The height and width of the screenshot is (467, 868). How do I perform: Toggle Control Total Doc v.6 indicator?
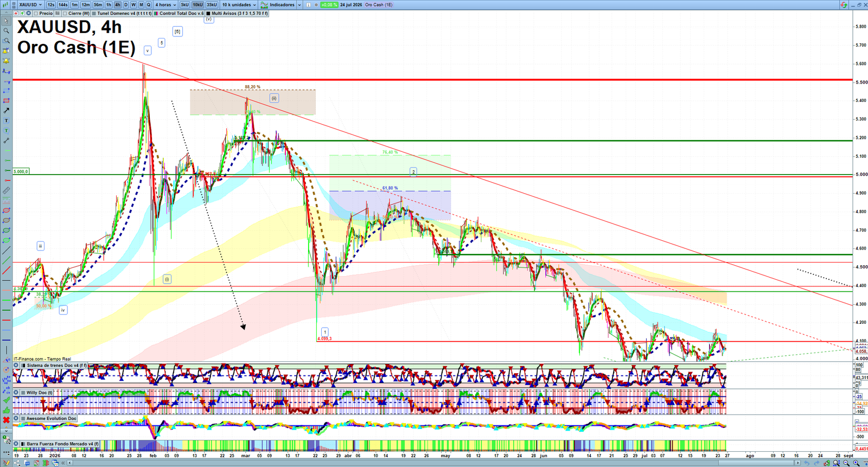coord(156,13)
